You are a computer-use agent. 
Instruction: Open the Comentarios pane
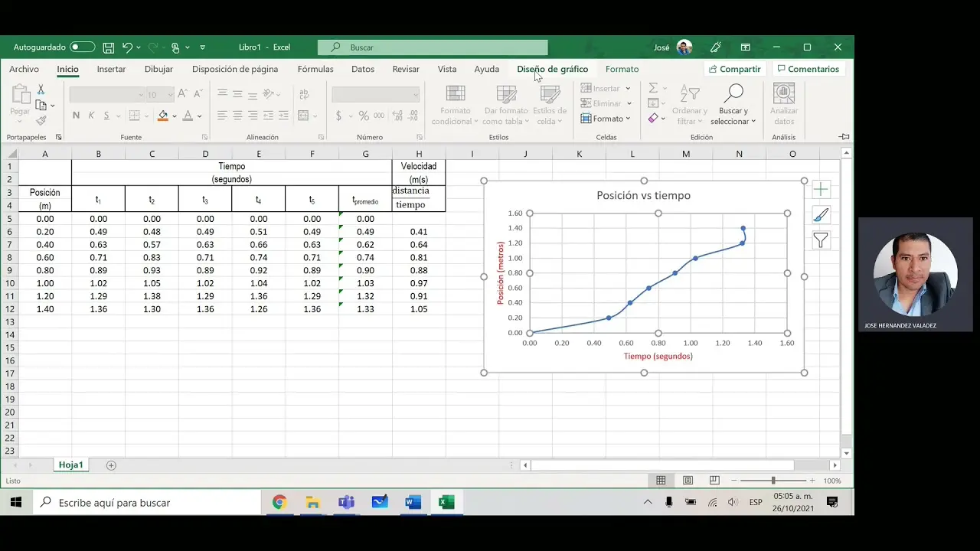(808, 69)
